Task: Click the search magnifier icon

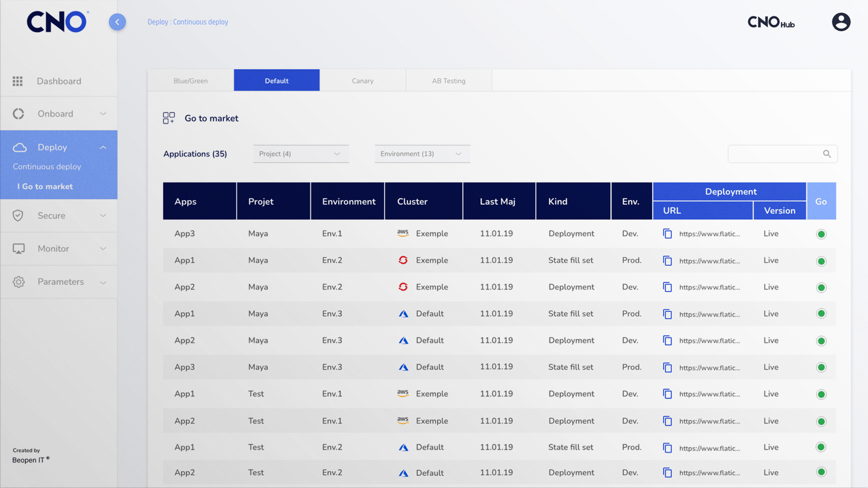Action: (827, 154)
